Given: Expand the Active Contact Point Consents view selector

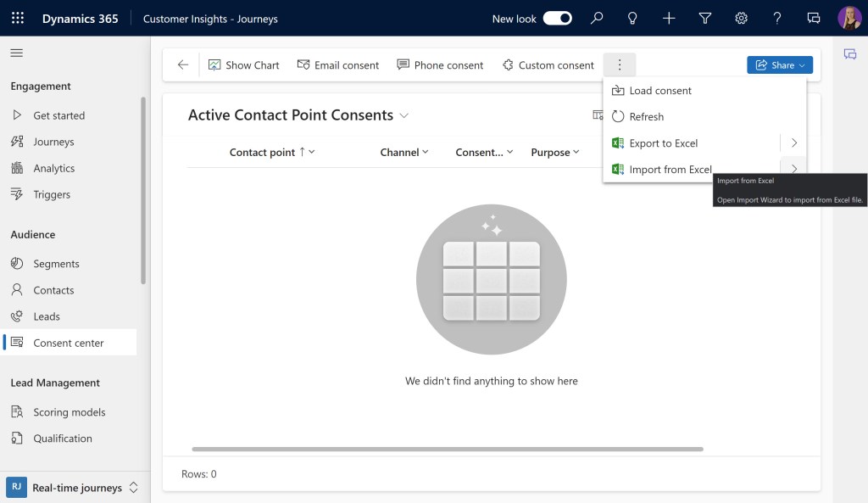Looking at the screenshot, I should point(404,115).
